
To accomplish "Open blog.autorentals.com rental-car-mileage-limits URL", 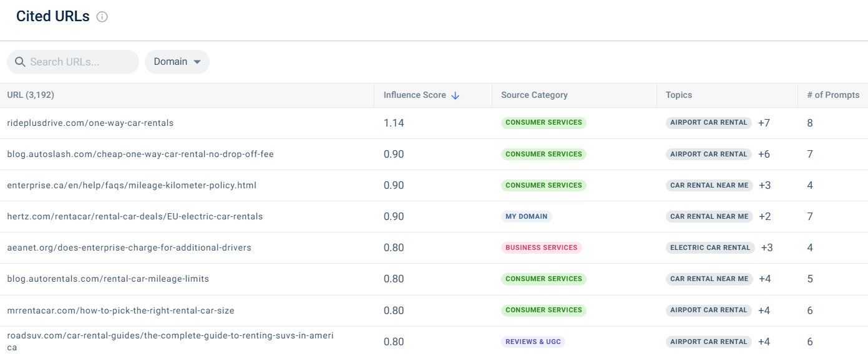I will [108, 279].
